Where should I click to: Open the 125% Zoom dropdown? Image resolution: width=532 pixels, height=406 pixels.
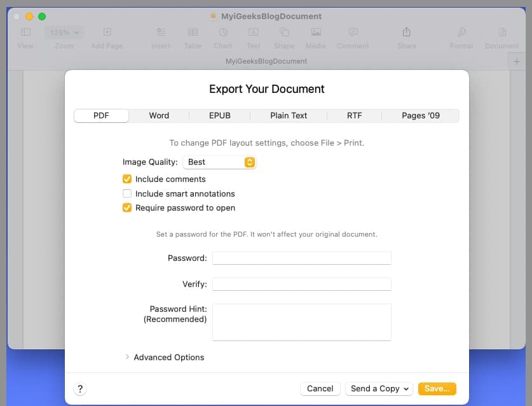tap(64, 32)
